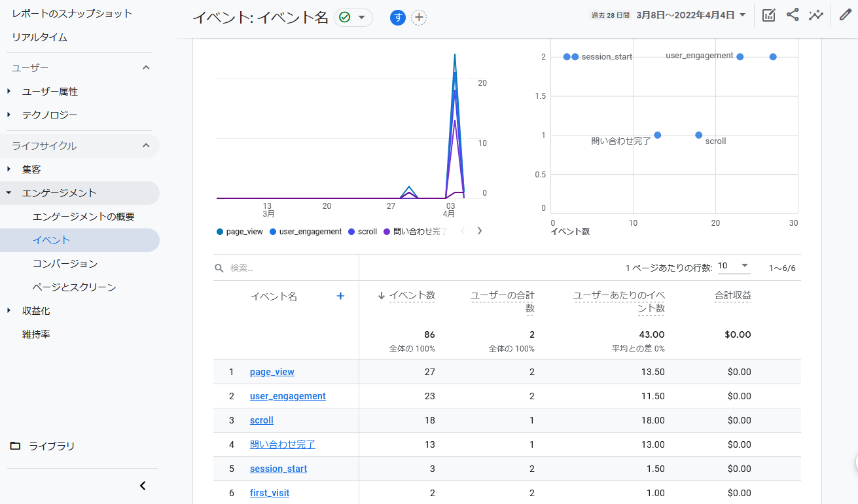Image resolution: width=858 pixels, height=504 pixels.
Task: Click the 問い合わせ完了 point on scatter chart
Action: click(658, 135)
